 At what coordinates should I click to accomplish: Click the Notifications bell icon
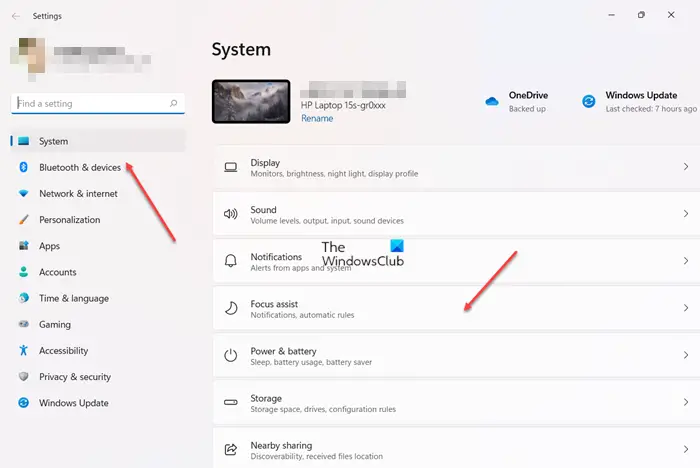[x=231, y=261]
